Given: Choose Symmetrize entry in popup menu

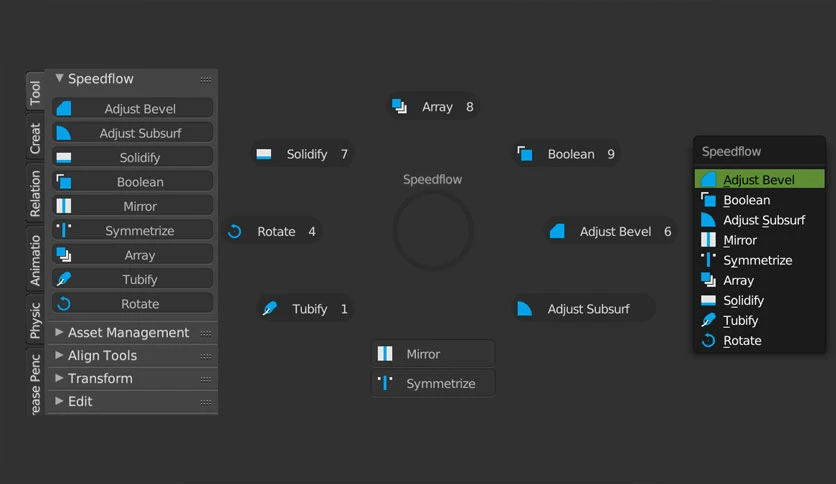Looking at the screenshot, I should 759,260.
